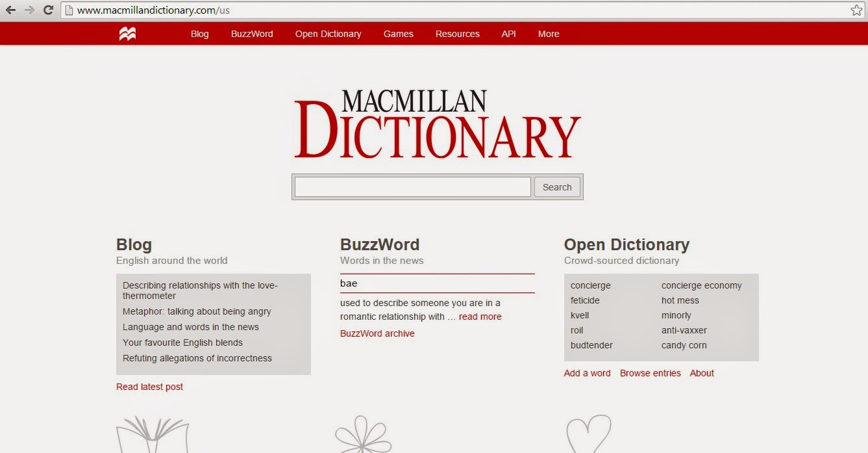Open the Games section from the navigation

click(x=398, y=34)
